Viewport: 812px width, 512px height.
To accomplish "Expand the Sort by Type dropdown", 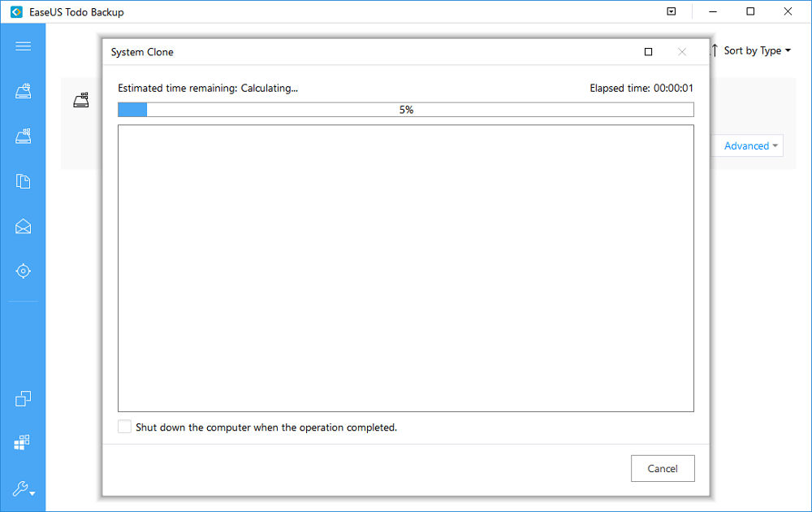I will (x=752, y=50).
